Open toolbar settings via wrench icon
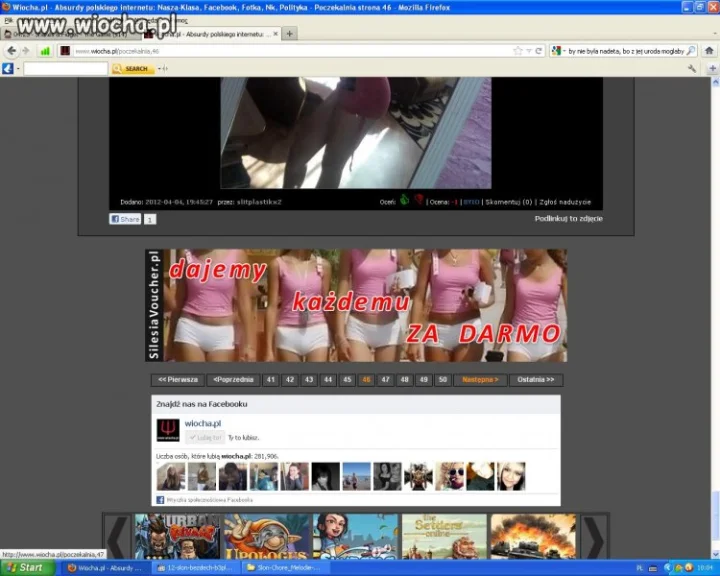The height and width of the screenshot is (576, 720). point(692,68)
